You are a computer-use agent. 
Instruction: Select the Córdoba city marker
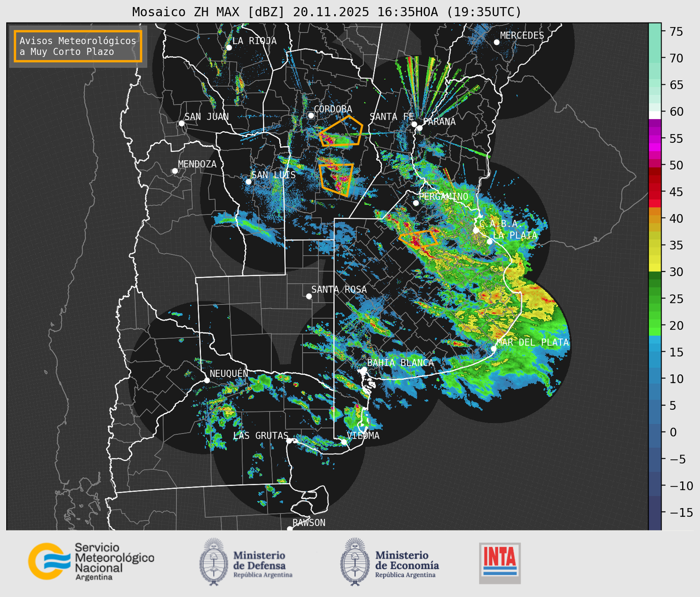pyautogui.click(x=311, y=115)
